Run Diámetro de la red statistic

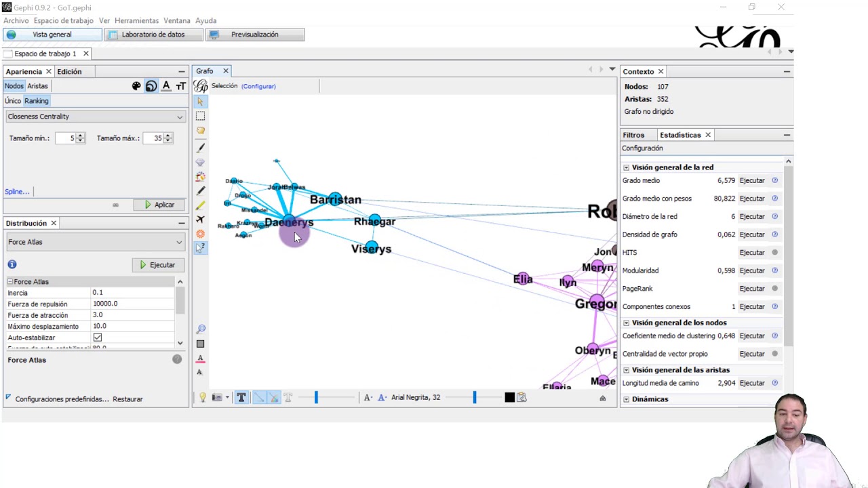tap(752, 217)
